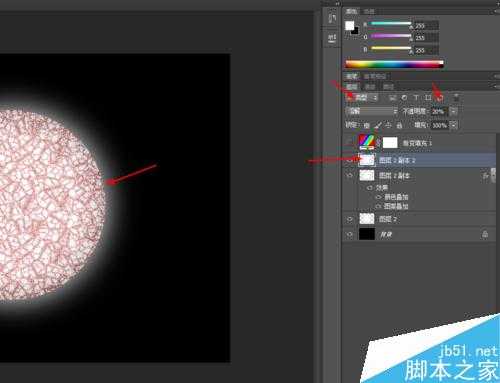Image resolution: width=500 pixels, height=383 pixels.
Task: Click the transparent thumbnail of 图层 2 layer
Action: 367,219
